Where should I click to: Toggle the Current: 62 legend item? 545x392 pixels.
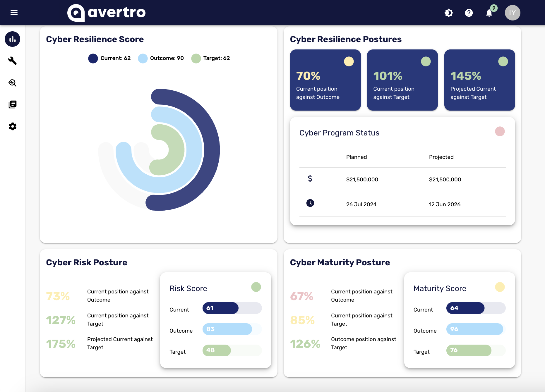109,58
